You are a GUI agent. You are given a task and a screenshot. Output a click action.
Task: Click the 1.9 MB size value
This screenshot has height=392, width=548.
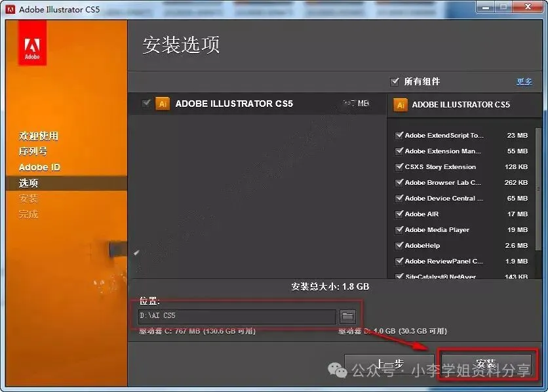tap(516, 261)
